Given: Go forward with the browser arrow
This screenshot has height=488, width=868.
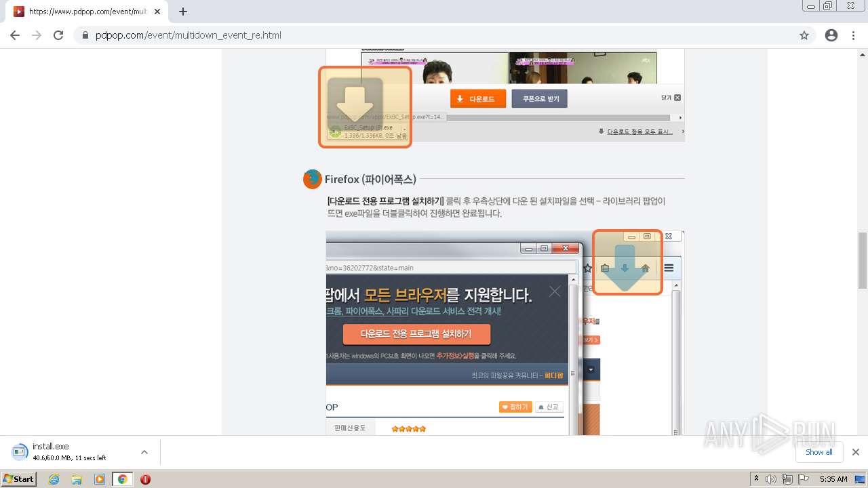Looking at the screenshot, I should (37, 35).
